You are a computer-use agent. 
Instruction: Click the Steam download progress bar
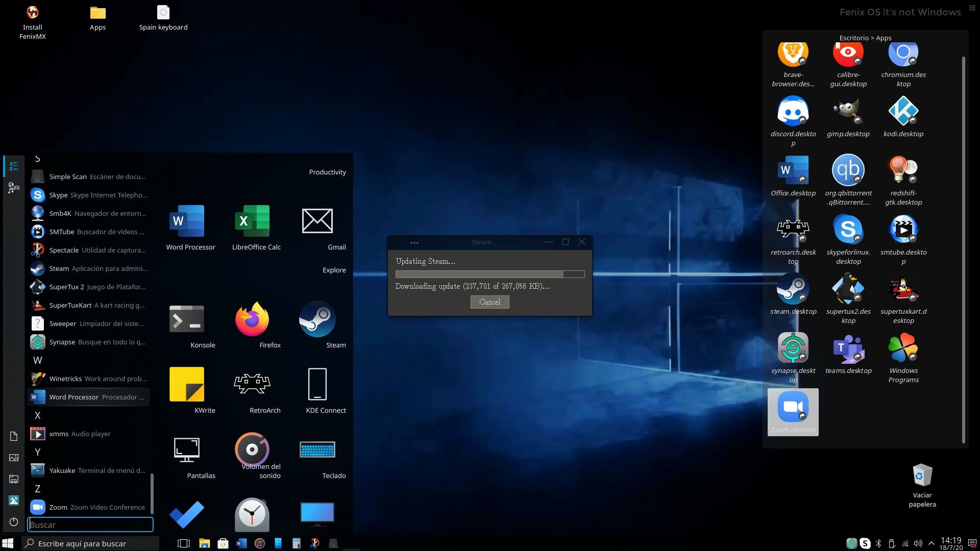[x=490, y=274]
